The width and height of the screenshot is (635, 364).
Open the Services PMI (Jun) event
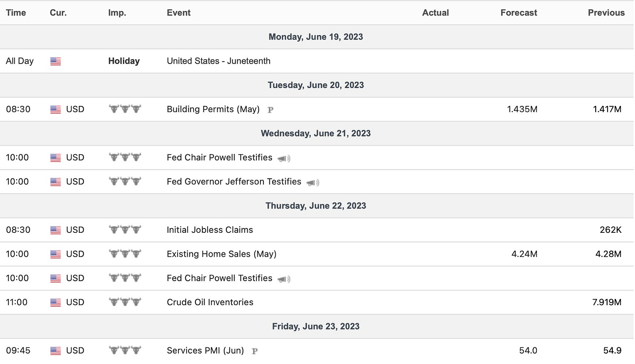(205, 350)
